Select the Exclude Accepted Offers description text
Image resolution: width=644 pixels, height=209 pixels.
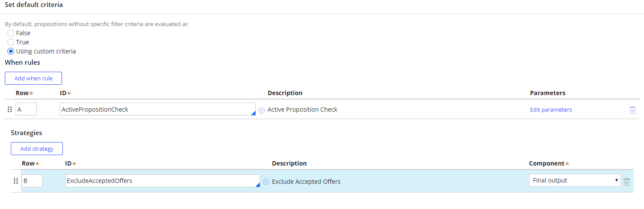(306, 182)
